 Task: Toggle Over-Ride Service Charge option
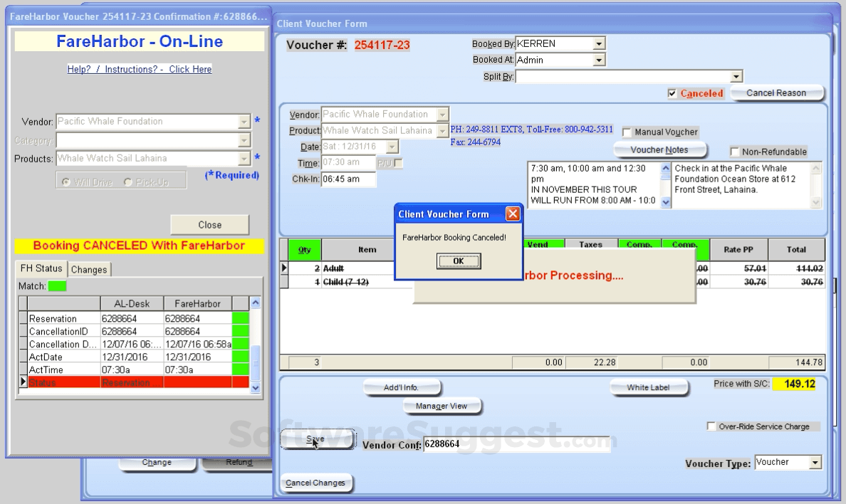point(711,426)
